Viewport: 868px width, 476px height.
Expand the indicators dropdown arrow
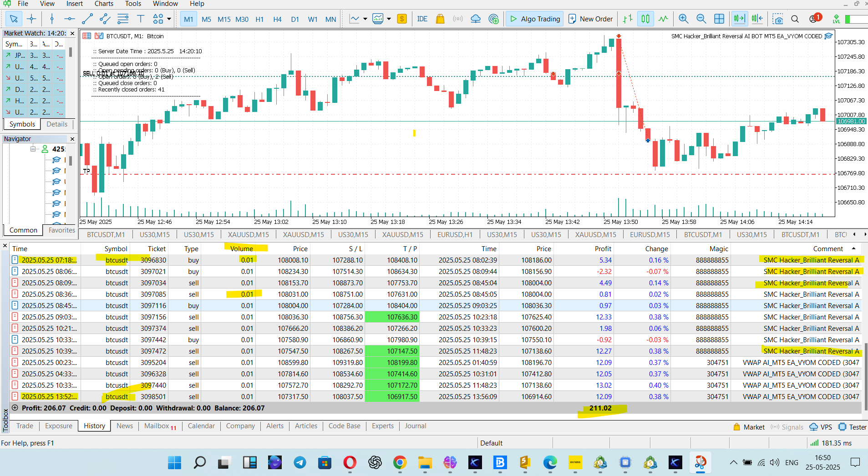389,19
